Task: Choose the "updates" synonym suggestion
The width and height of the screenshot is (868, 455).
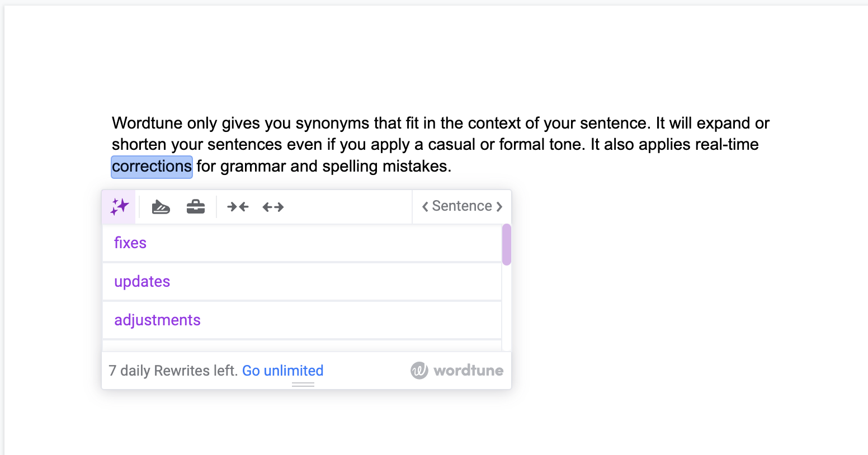Action: pyautogui.click(x=142, y=282)
